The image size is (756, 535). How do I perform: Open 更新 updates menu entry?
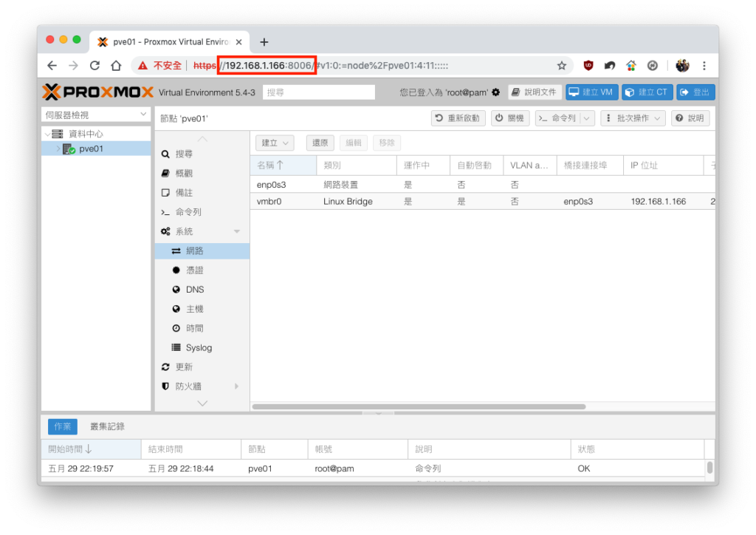(x=202, y=367)
